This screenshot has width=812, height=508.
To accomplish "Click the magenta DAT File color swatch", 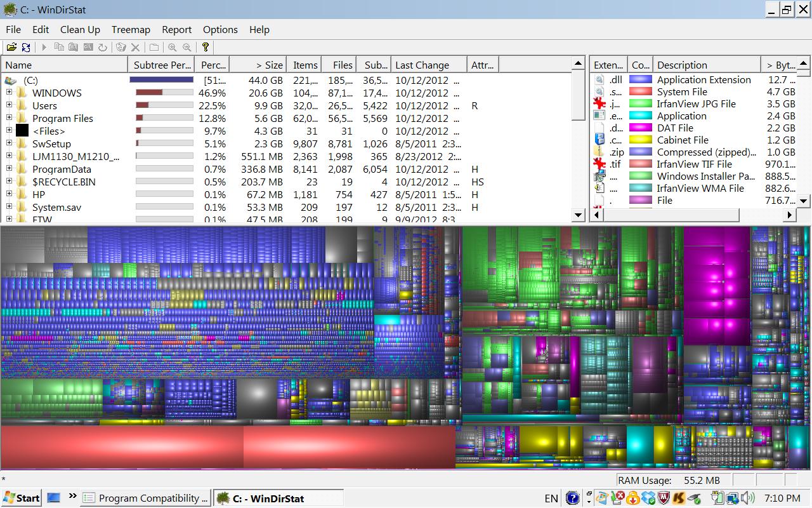I will 640,128.
